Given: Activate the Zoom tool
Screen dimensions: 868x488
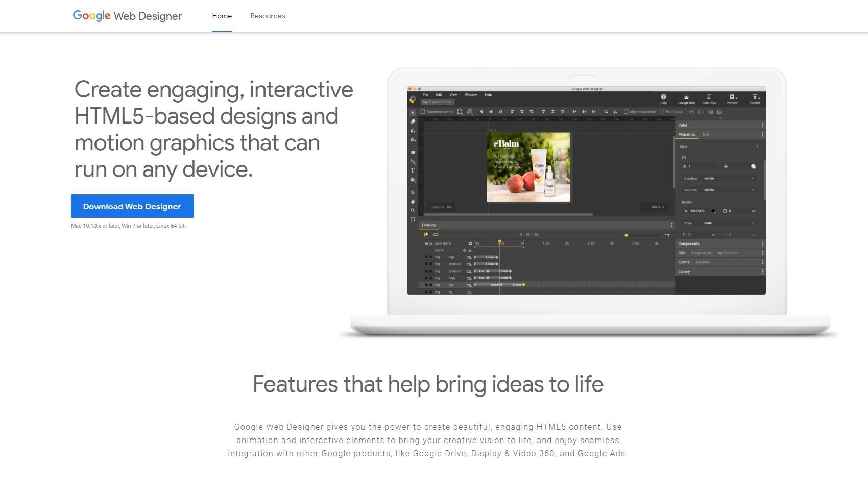Looking at the screenshot, I should (413, 210).
